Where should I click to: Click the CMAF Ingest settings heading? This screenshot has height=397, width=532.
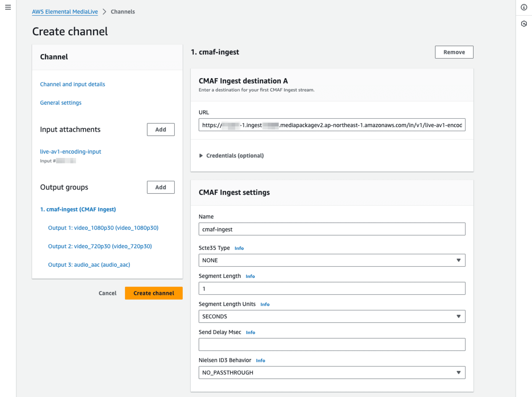click(x=234, y=192)
